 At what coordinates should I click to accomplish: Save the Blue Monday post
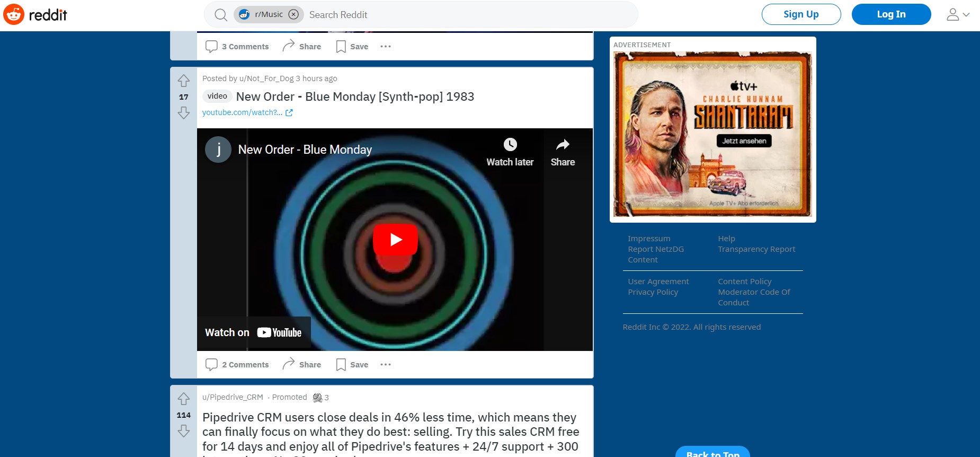(x=352, y=365)
